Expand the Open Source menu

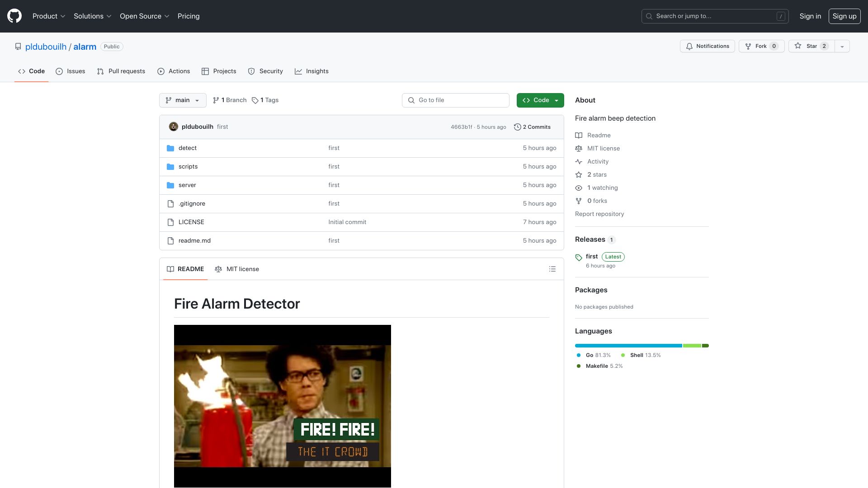144,16
